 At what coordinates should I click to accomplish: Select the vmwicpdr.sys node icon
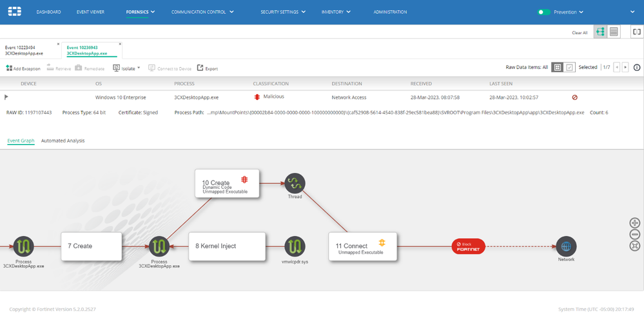tap(295, 246)
